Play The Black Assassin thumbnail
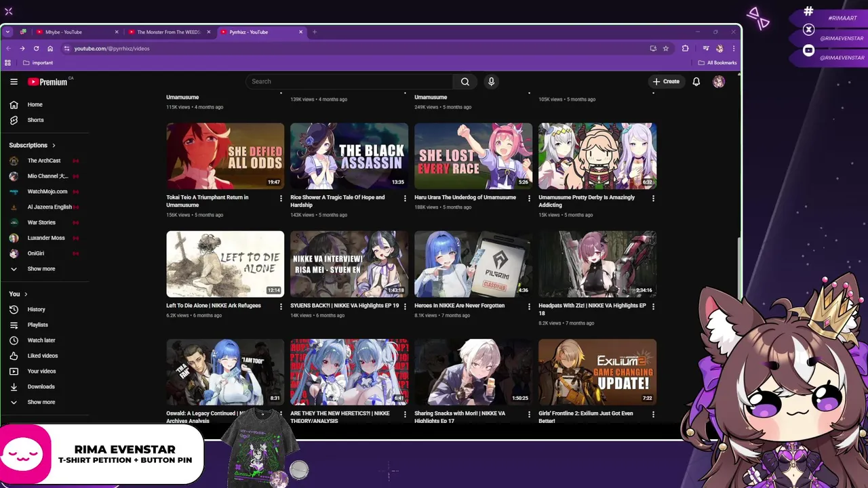This screenshot has width=868, height=488. (349, 156)
